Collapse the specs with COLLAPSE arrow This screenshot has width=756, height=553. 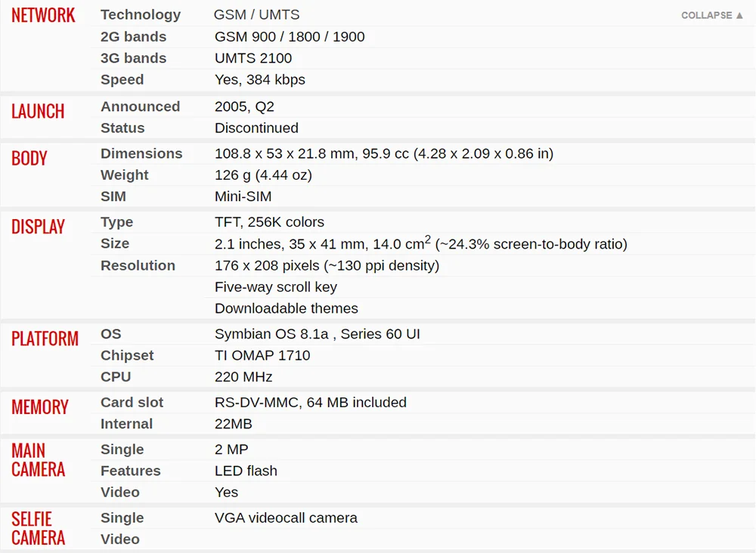[711, 15]
